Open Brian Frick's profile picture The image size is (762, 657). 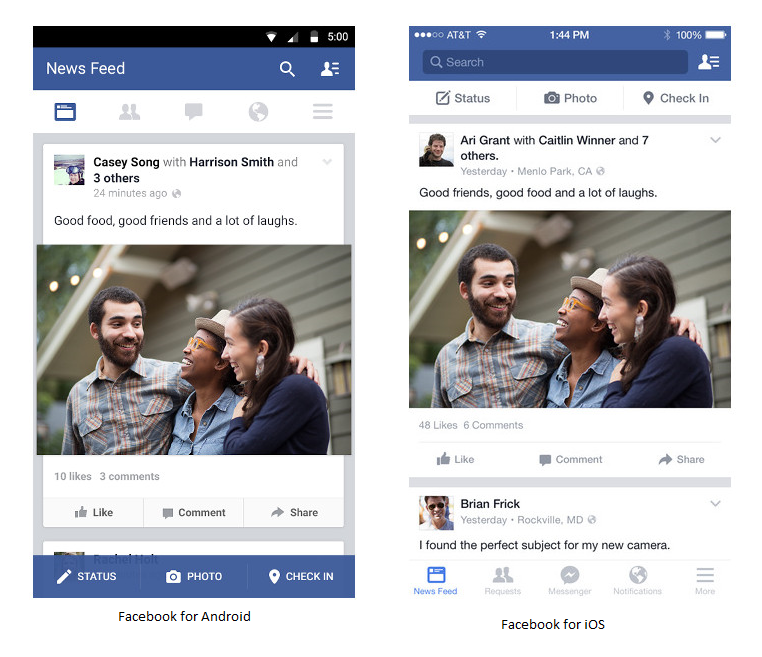(436, 513)
